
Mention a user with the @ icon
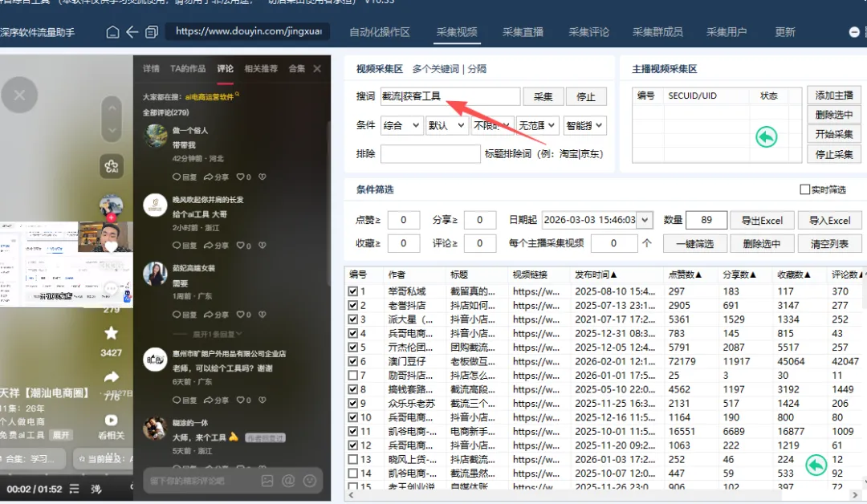[288, 481]
